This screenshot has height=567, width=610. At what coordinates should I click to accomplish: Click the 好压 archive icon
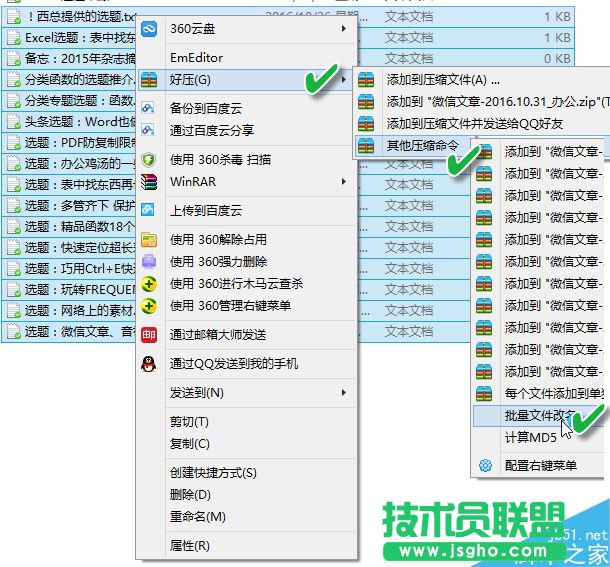[149, 80]
